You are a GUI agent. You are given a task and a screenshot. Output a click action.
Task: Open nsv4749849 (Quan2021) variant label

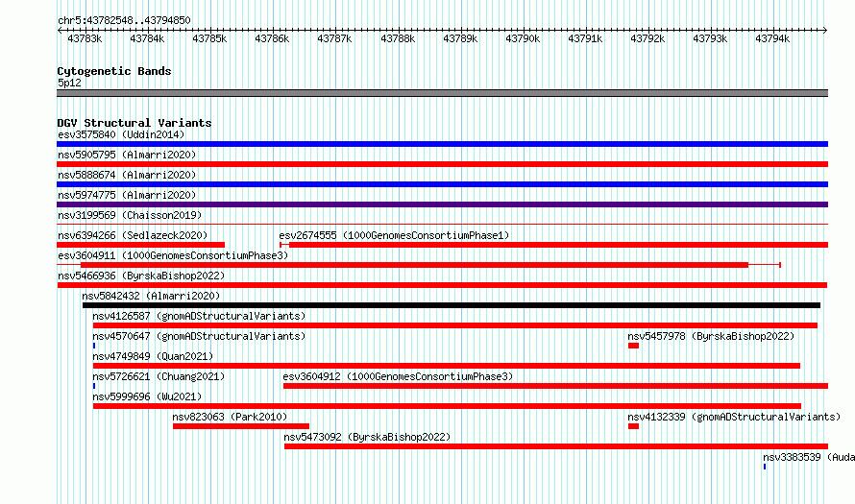(153, 356)
